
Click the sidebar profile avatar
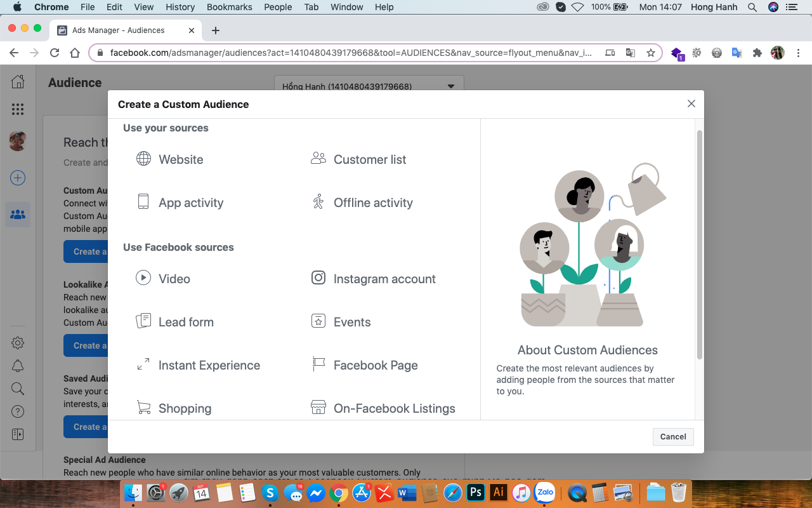tap(18, 141)
